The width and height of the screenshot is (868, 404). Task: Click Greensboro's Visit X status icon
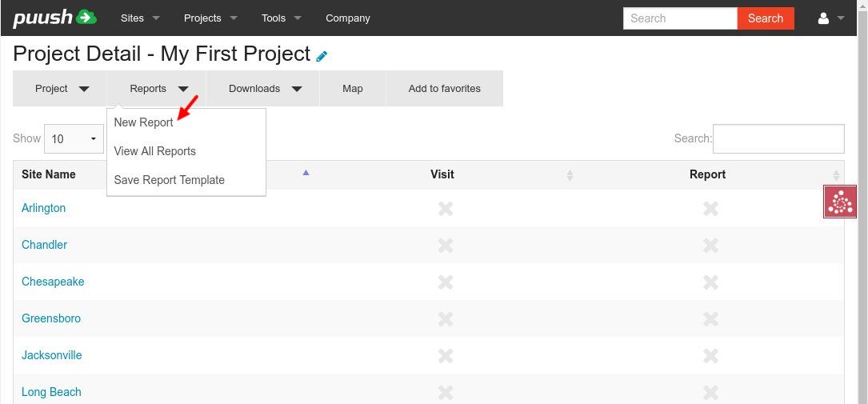point(446,318)
